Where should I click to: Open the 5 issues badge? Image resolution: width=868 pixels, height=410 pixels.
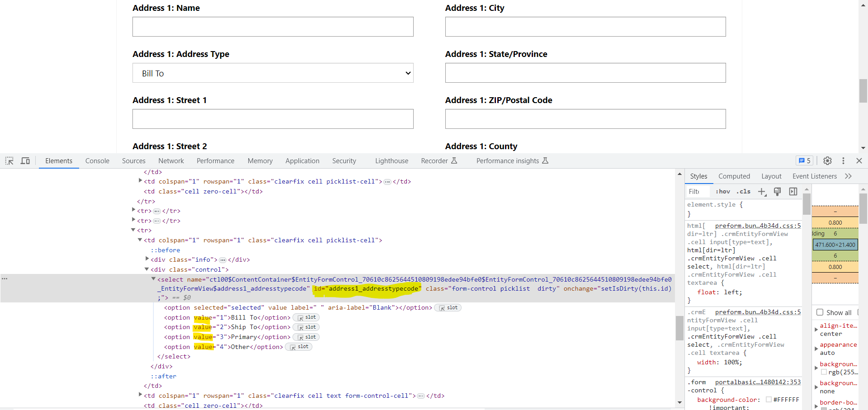pyautogui.click(x=805, y=161)
